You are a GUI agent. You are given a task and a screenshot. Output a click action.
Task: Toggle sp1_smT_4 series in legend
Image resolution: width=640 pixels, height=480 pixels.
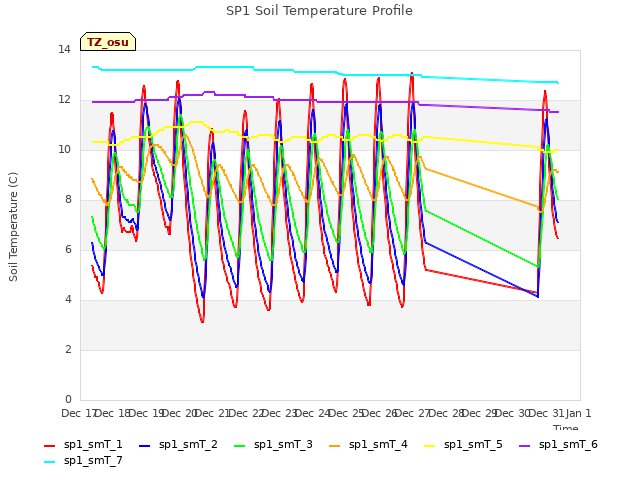[x=369, y=444]
